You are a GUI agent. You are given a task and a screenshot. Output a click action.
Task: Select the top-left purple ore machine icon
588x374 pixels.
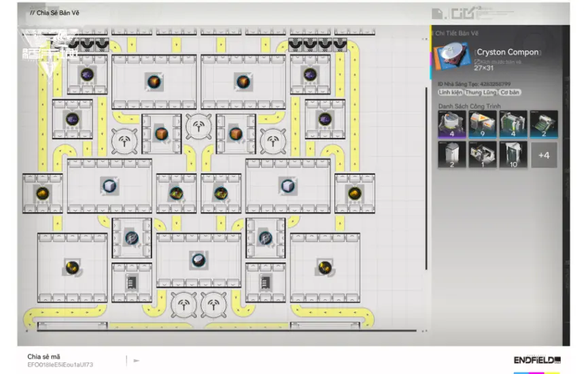point(87,75)
